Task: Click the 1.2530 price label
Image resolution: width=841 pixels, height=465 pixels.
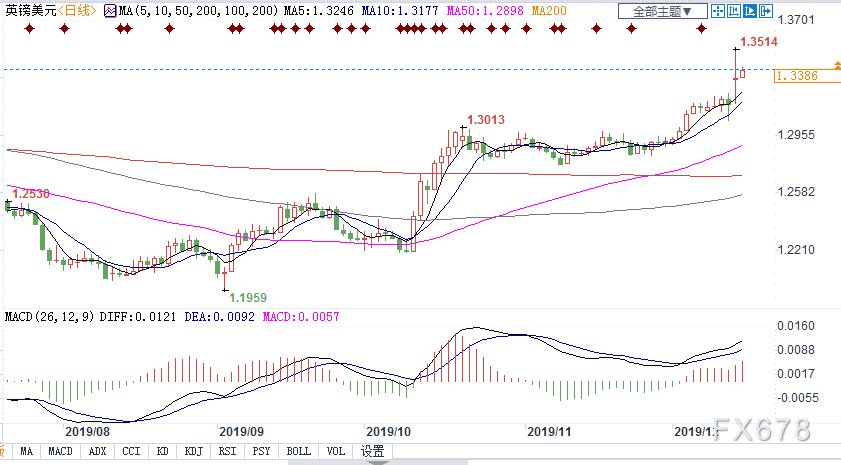Action: [x=31, y=194]
